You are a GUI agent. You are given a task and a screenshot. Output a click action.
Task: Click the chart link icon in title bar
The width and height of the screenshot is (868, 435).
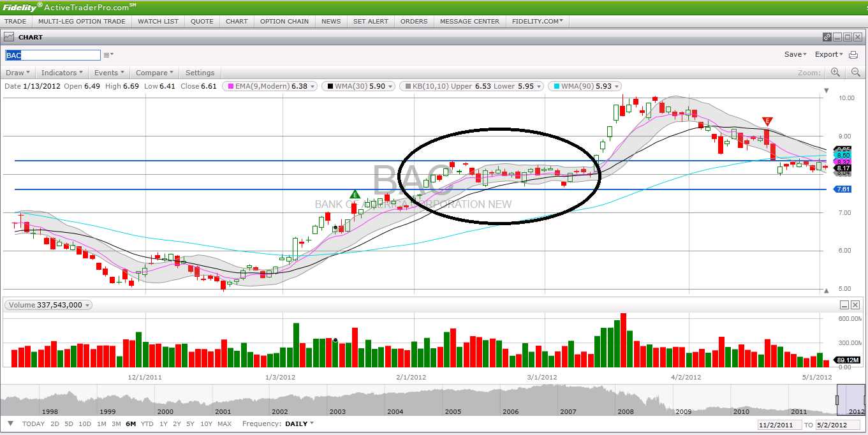click(x=827, y=37)
